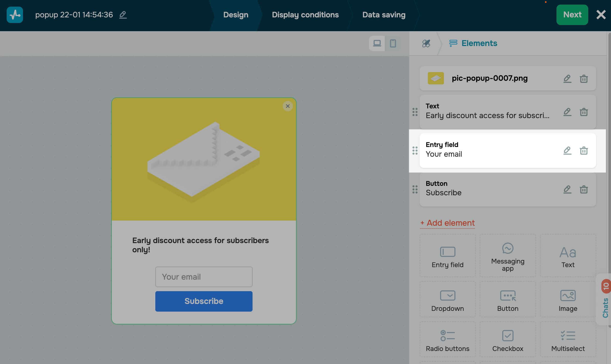The height and width of the screenshot is (364, 611).
Task: Switch to mobile preview mode
Action: pyautogui.click(x=393, y=43)
